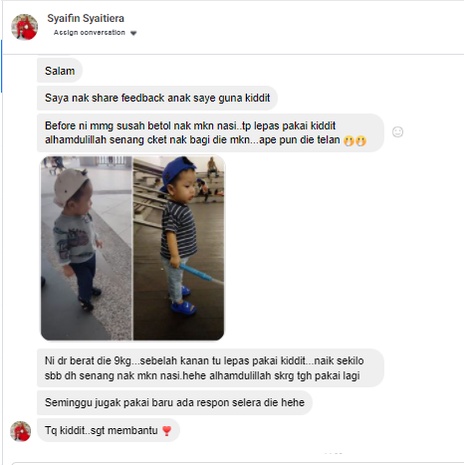Click the grey cap in left photo

click(70, 186)
